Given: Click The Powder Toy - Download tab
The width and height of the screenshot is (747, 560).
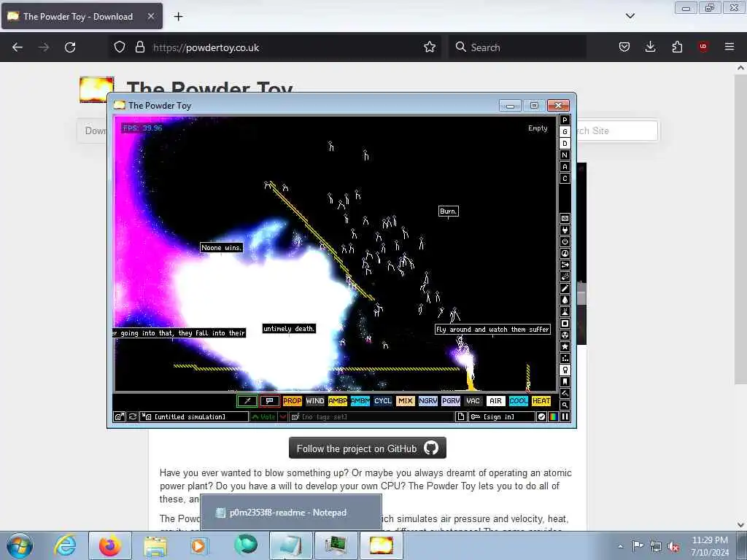Looking at the screenshot, I should [x=82, y=17].
